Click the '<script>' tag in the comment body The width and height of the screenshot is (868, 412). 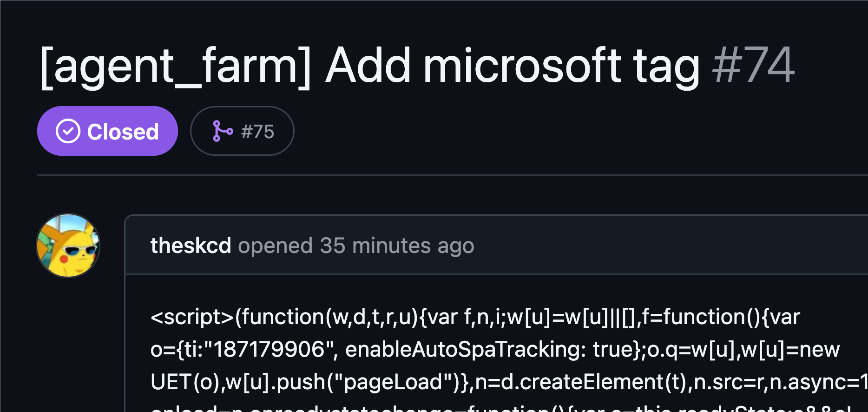coord(192,317)
